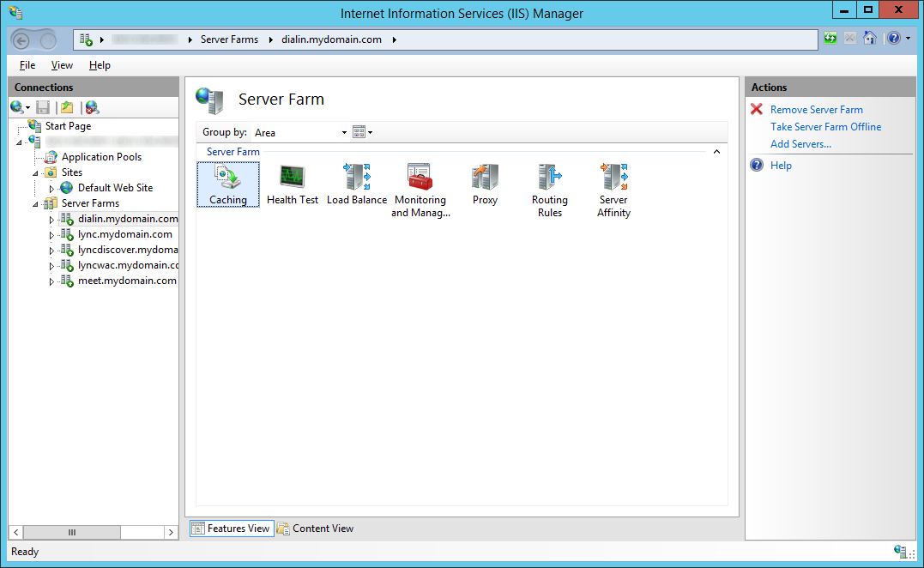Open the View menu
The width and height of the screenshot is (924, 568).
[62, 65]
